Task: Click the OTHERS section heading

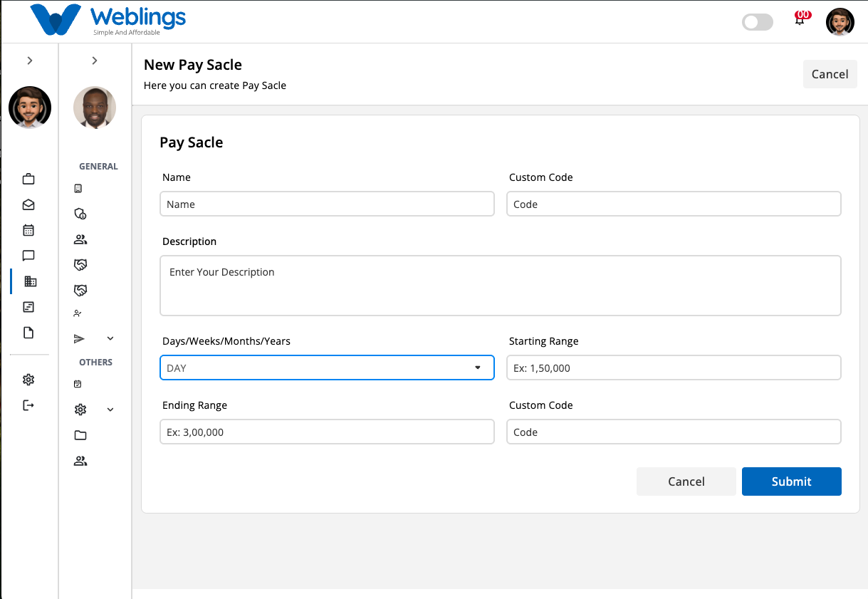Action: coord(96,363)
